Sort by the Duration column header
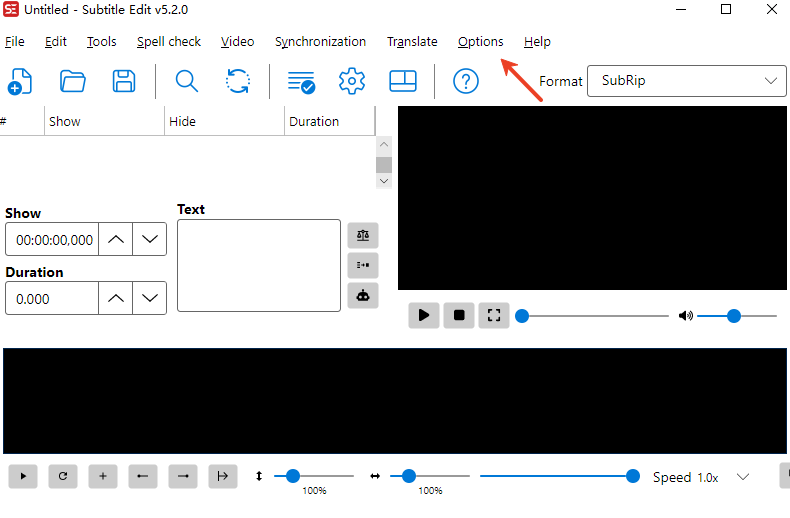 point(330,121)
